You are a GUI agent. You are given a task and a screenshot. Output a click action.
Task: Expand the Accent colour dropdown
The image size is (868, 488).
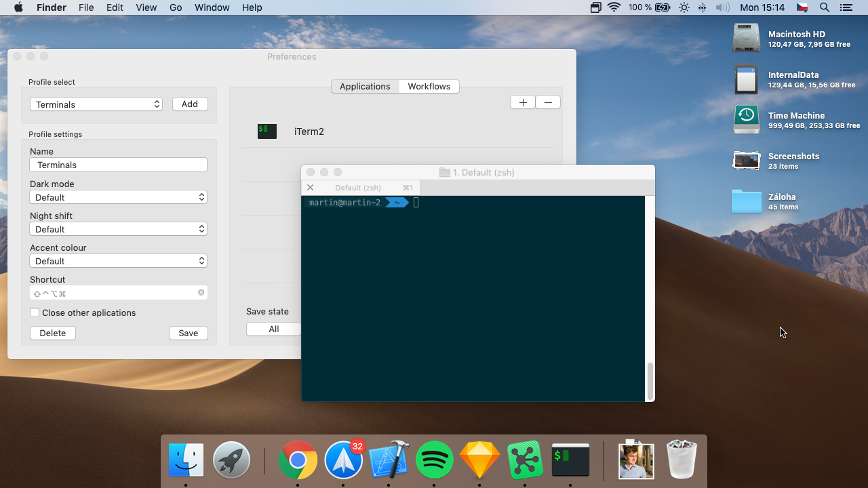[118, 261]
